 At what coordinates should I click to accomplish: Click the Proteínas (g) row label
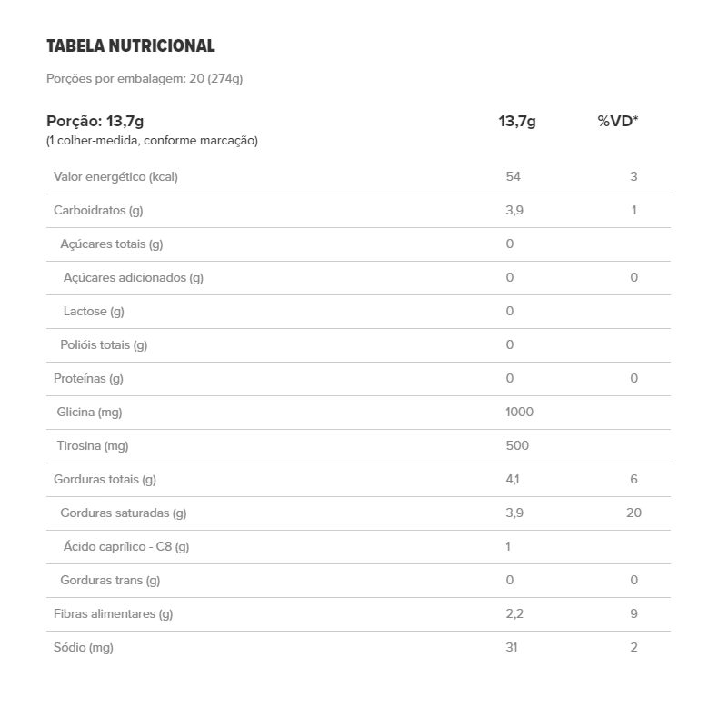(x=88, y=378)
